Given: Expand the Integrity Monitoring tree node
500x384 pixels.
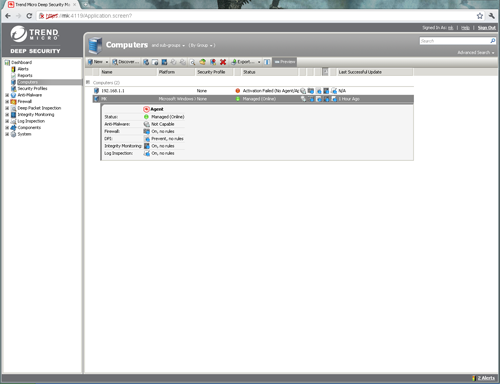Looking at the screenshot, I should pos(7,115).
